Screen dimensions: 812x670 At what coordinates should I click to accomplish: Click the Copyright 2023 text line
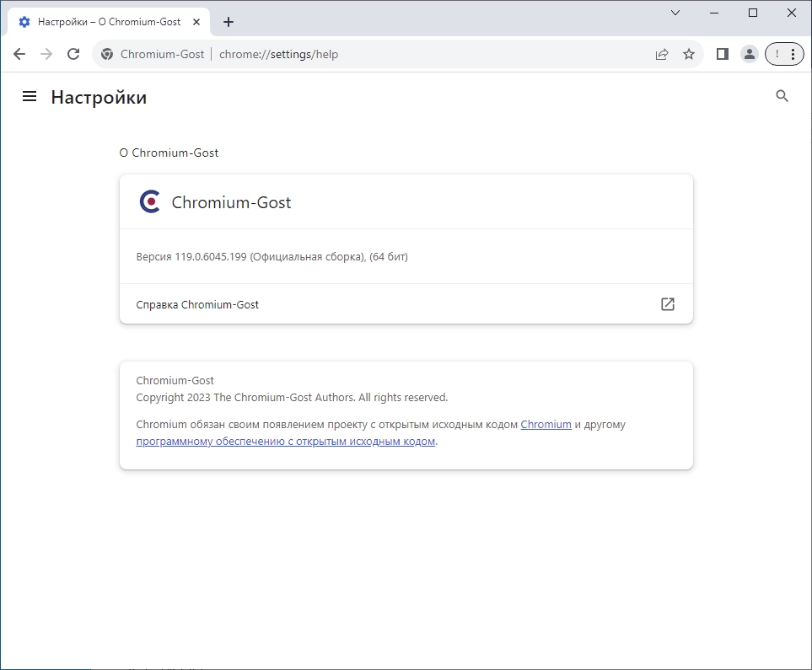pos(292,398)
